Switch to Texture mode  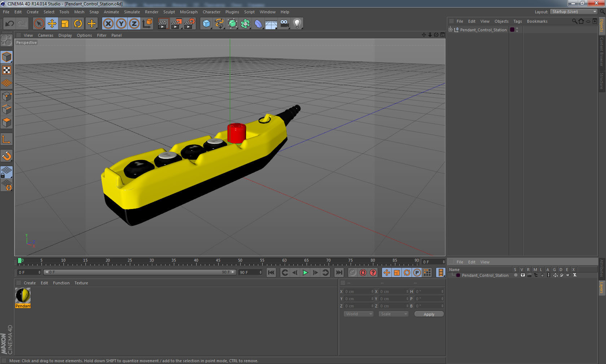[x=6, y=70]
